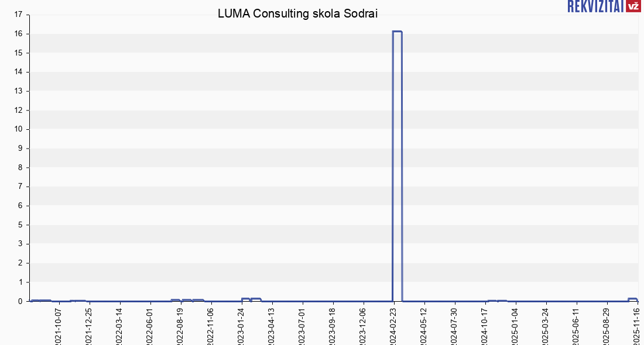Click the chart title LUMA Consulting skola Sodrai
The height and width of the screenshot is (345, 644).
[297, 14]
